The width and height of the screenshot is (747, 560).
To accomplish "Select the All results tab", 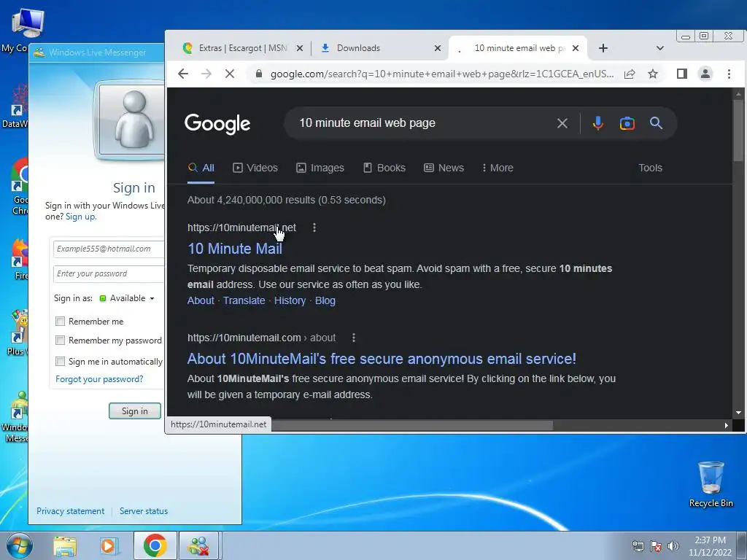I will point(201,168).
